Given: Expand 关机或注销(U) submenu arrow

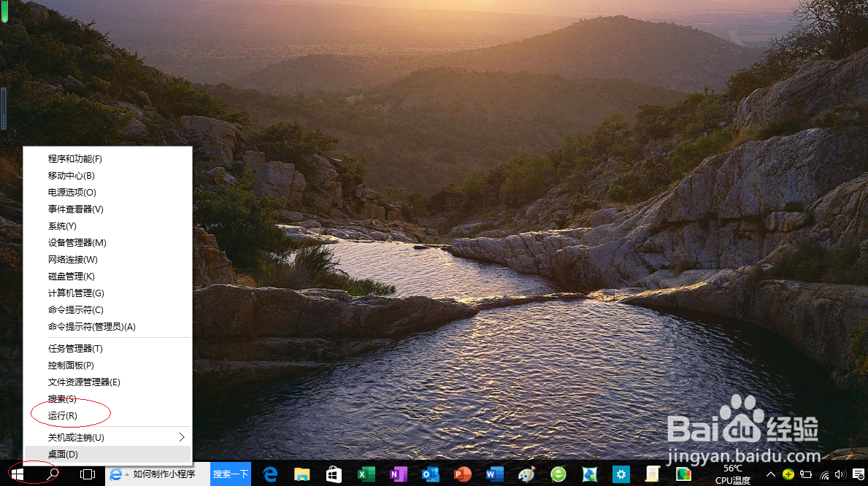Looking at the screenshot, I should (x=182, y=437).
